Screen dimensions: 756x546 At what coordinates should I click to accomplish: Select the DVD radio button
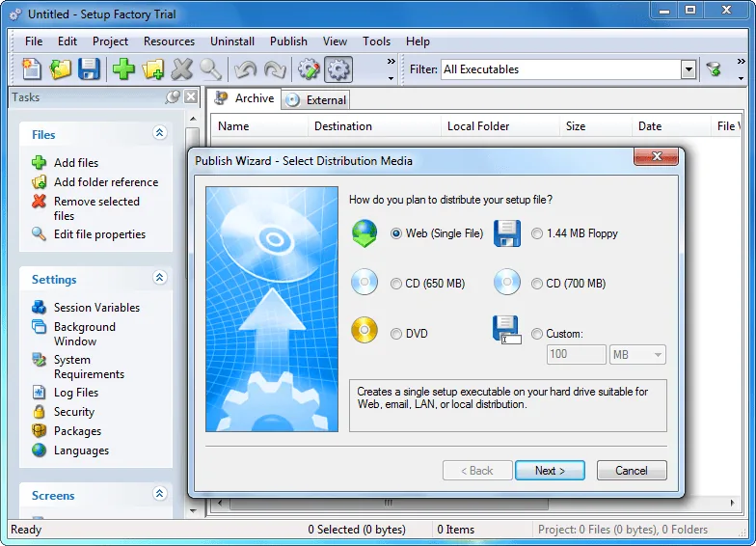tap(395, 334)
